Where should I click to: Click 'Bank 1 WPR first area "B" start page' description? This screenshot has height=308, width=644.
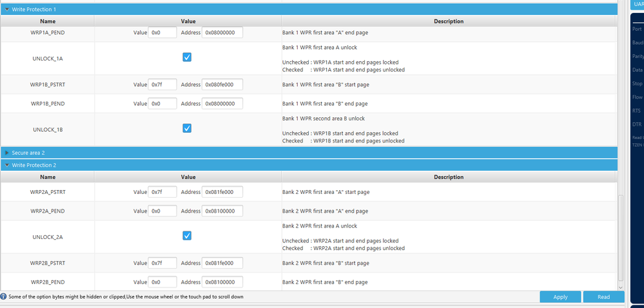coord(326,84)
